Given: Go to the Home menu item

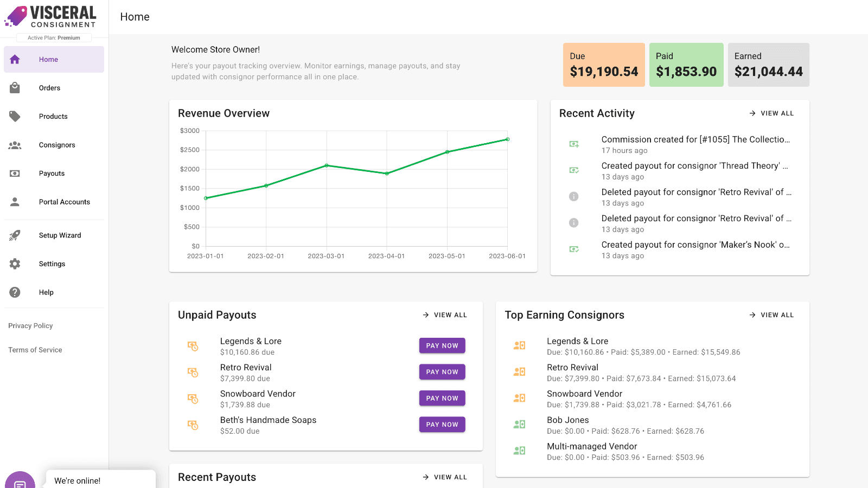Looking at the screenshot, I should tap(54, 60).
